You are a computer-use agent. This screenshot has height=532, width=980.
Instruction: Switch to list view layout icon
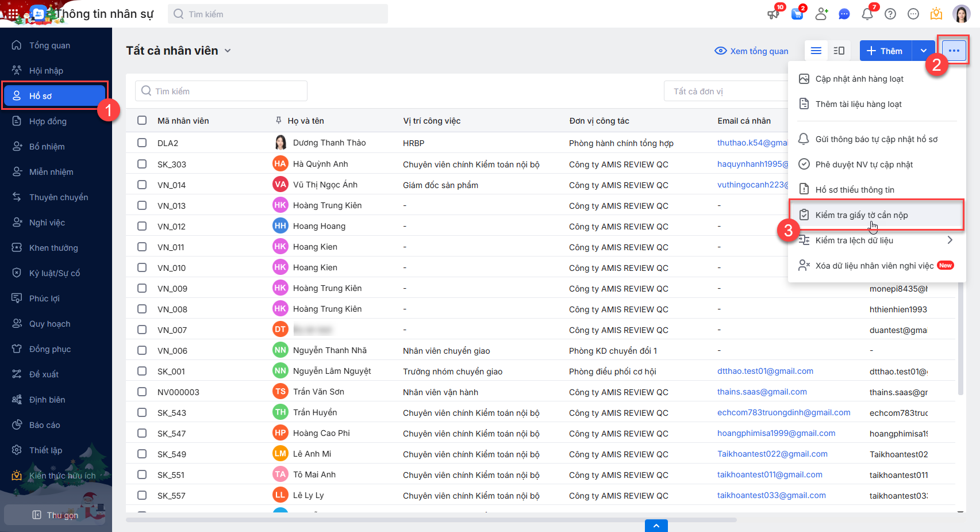click(x=816, y=51)
